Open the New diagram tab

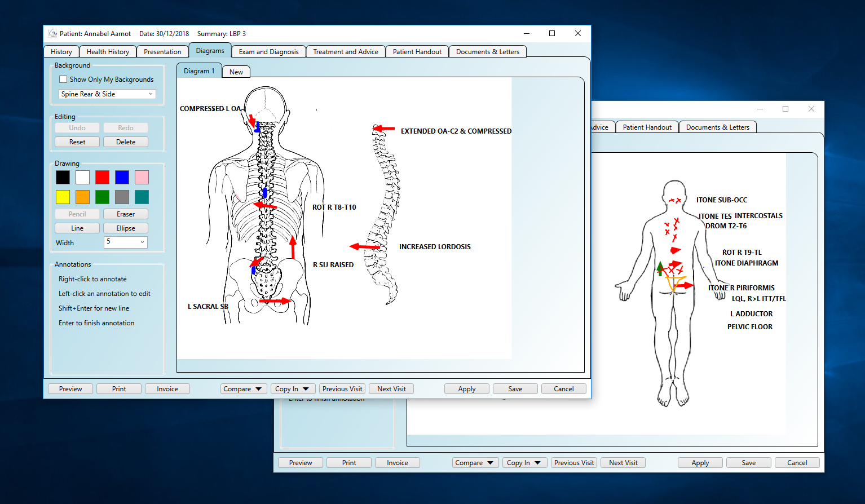236,71
